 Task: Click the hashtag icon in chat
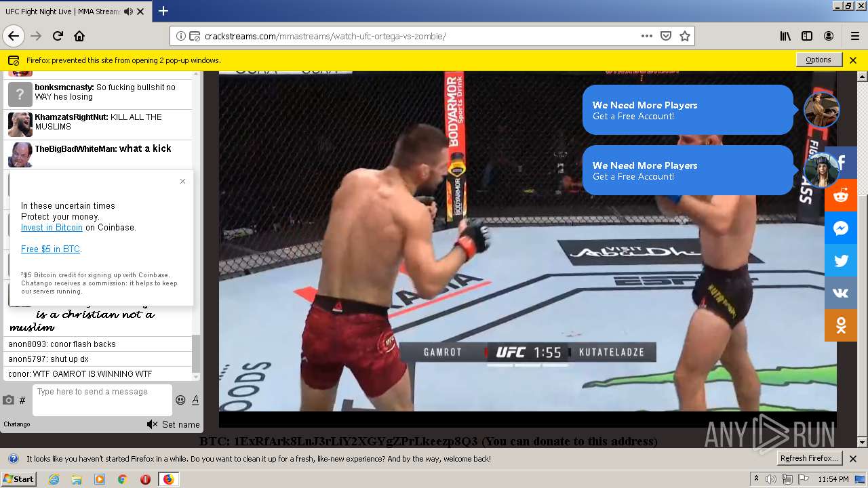pyautogui.click(x=22, y=400)
